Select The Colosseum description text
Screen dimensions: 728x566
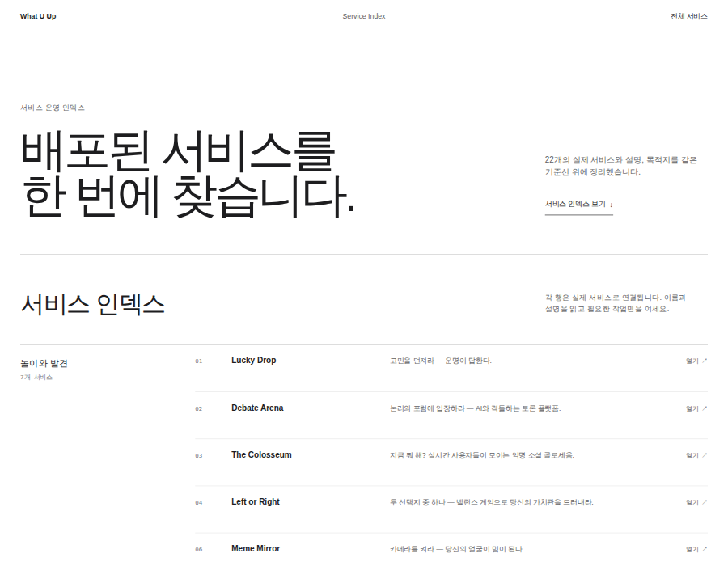481,455
